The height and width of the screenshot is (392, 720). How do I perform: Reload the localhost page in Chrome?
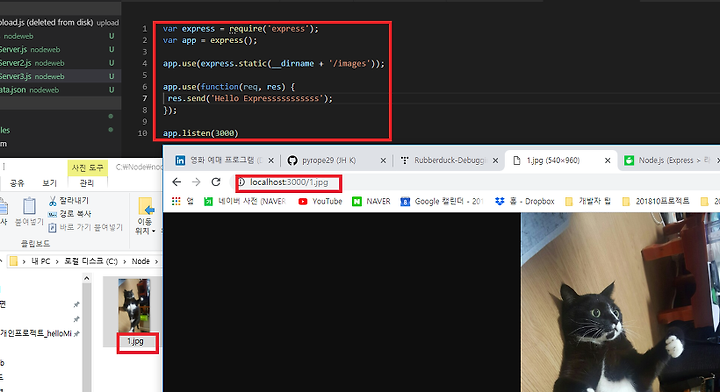(x=216, y=182)
